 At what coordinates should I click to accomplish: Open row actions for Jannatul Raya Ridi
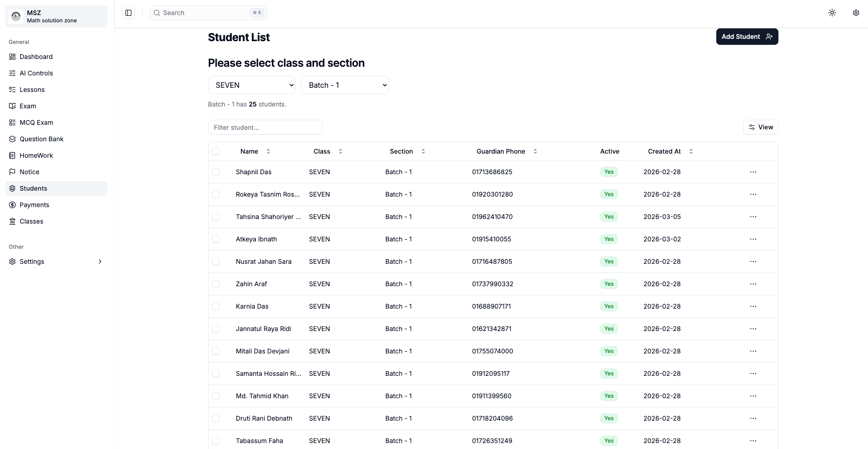click(753, 329)
